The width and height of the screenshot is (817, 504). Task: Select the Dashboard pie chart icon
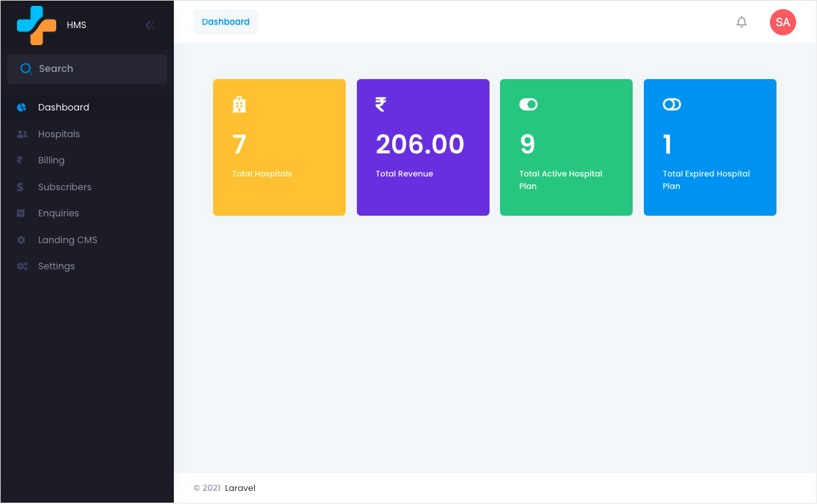(20, 107)
